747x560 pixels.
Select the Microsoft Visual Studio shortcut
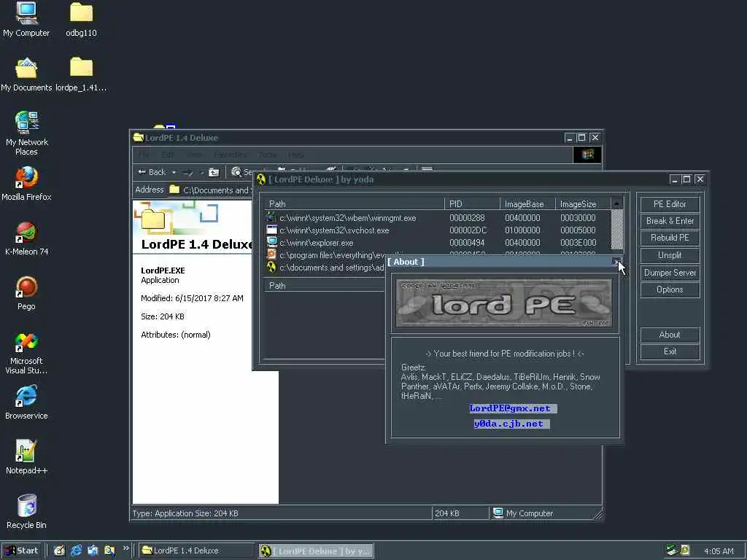pos(26,353)
